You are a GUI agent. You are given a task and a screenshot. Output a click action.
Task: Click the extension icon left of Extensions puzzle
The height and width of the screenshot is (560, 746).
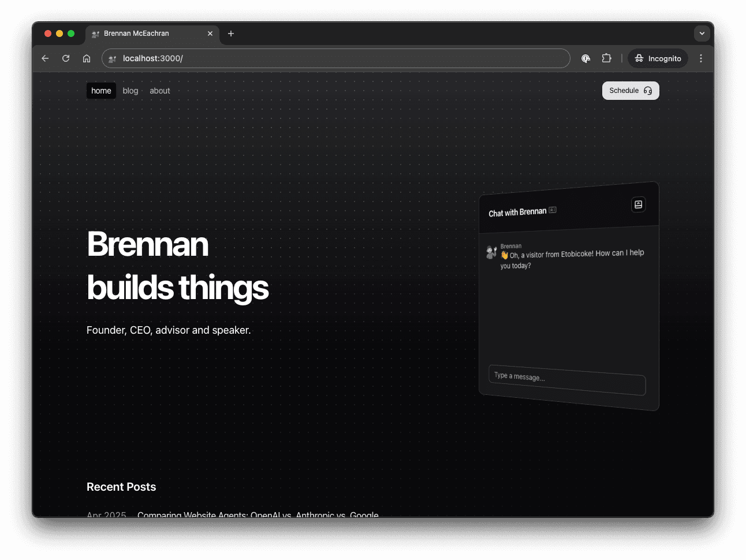(x=585, y=58)
